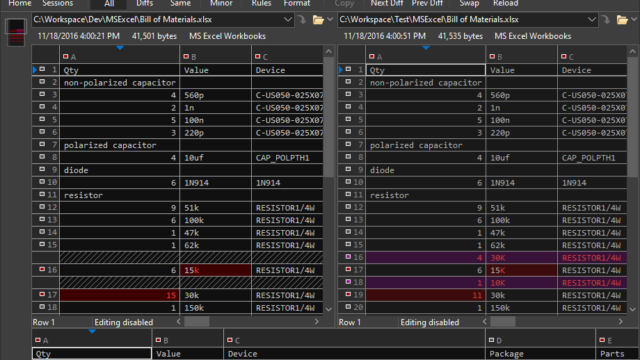This screenshot has width=640, height=360.
Task: Jump to Next Diff
Action: point(387,4)
